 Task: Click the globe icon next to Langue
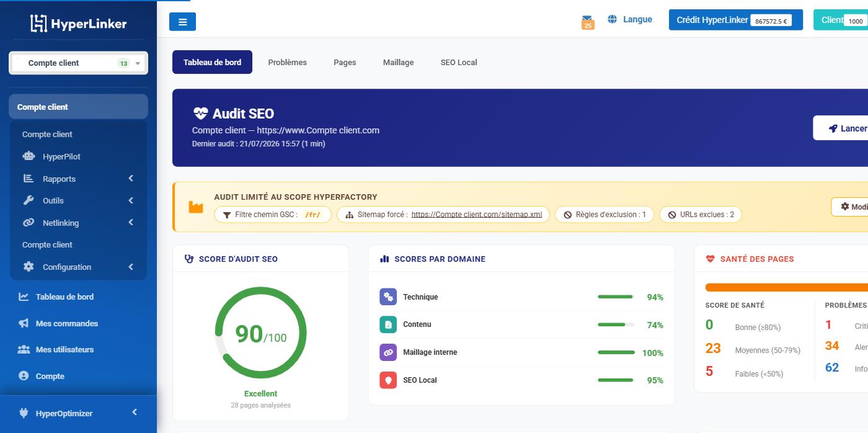[x=613, y=19]
